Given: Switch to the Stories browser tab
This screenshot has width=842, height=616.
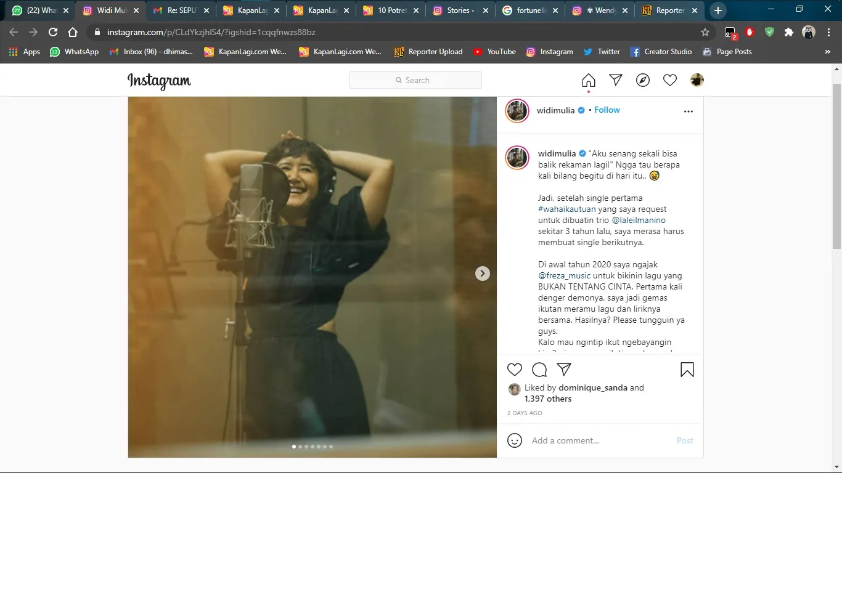Looking at the screenshot, I should point(459,10).
